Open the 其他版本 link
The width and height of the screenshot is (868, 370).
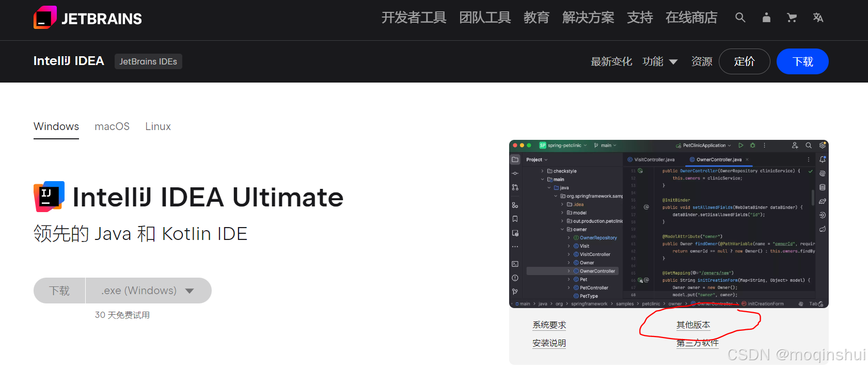point(693,325)
